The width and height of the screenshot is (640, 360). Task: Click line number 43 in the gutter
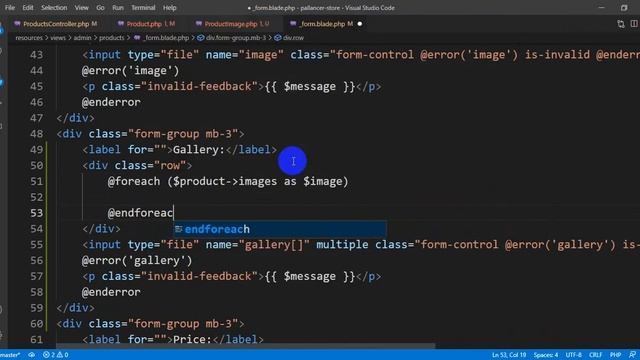36,55
